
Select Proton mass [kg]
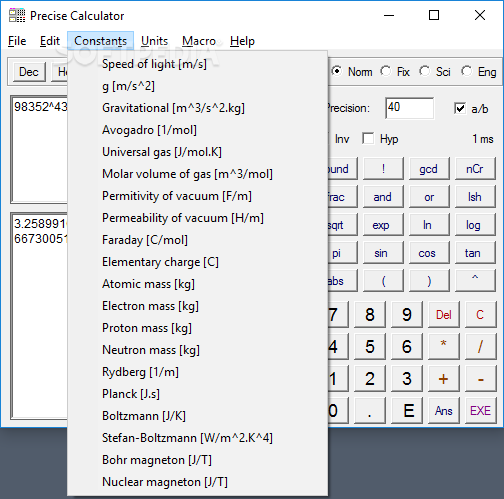pyautogui.click(x=197, y=328)
